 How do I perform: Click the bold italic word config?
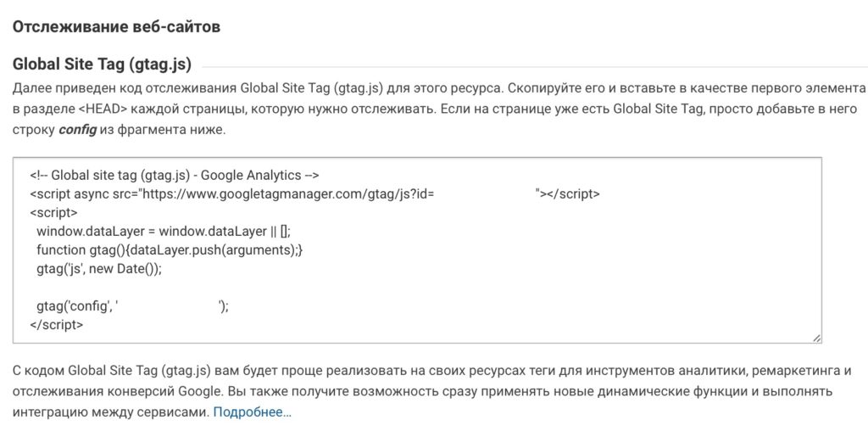[x=76, y=131]
